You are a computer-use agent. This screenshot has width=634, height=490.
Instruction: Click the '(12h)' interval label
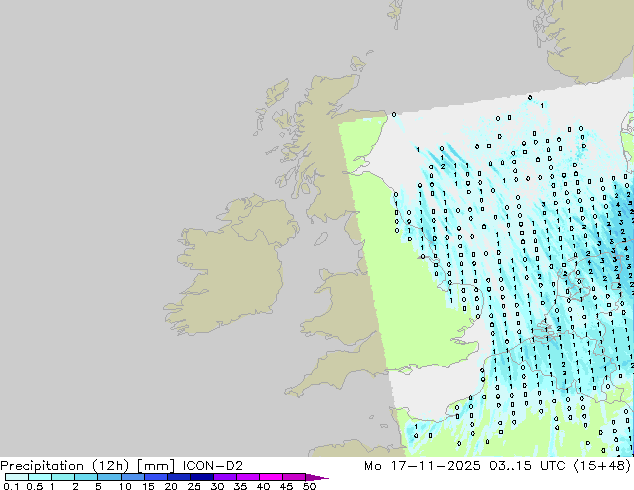(x=110, y=466)
